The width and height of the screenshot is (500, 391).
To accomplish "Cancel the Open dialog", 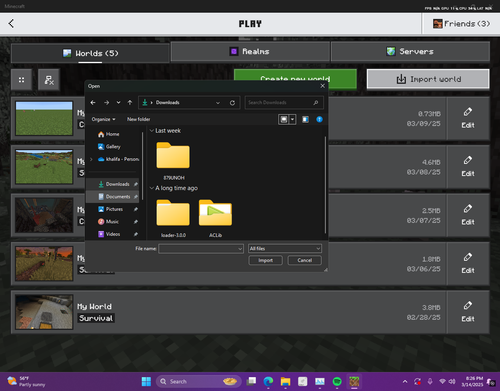I will 305,260.
